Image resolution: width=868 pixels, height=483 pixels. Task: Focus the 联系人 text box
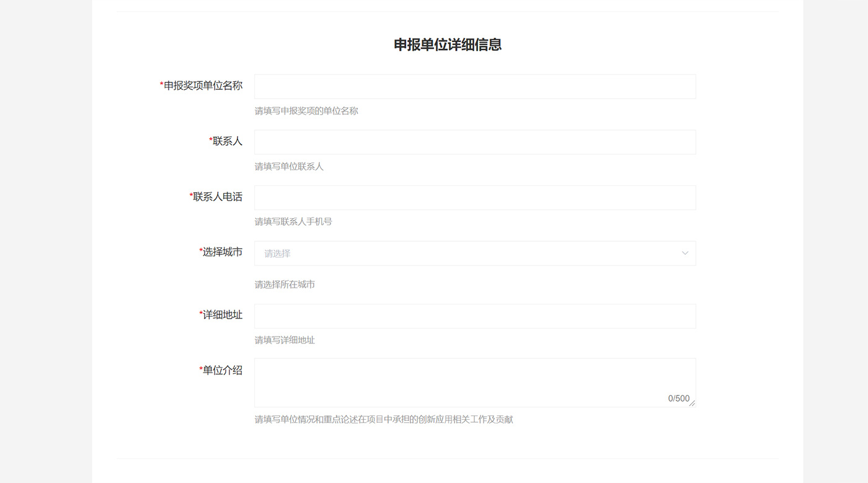(474, 142)
